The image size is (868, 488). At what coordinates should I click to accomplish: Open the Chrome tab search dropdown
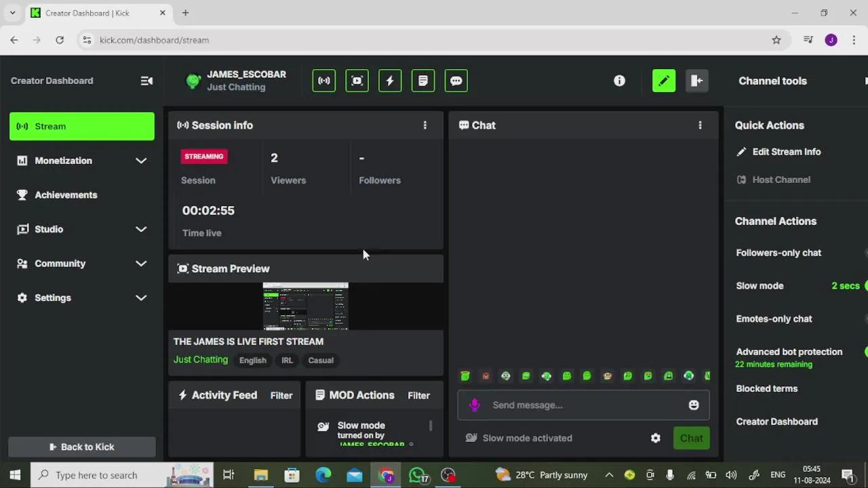coord(12,13)
